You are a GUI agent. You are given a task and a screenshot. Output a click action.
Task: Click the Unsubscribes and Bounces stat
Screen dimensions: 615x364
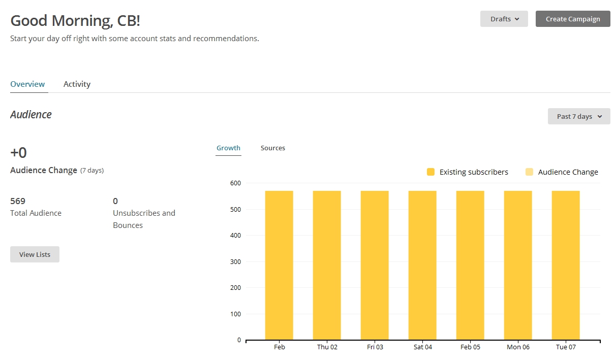(x=144, y=219)
